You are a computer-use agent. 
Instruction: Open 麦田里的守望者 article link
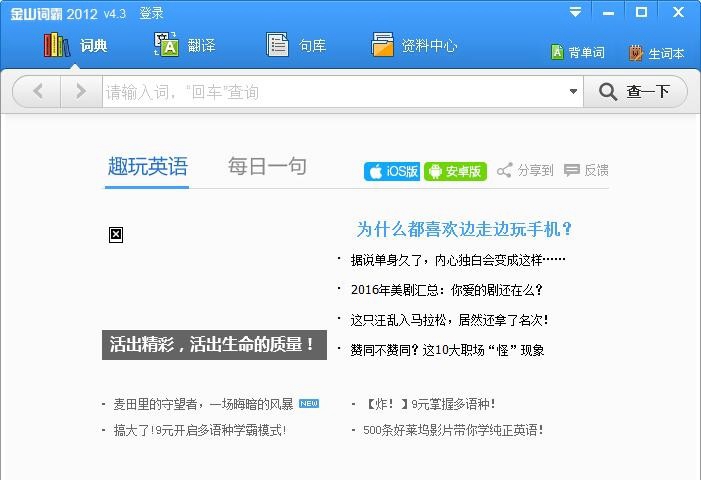pos(203,404)
